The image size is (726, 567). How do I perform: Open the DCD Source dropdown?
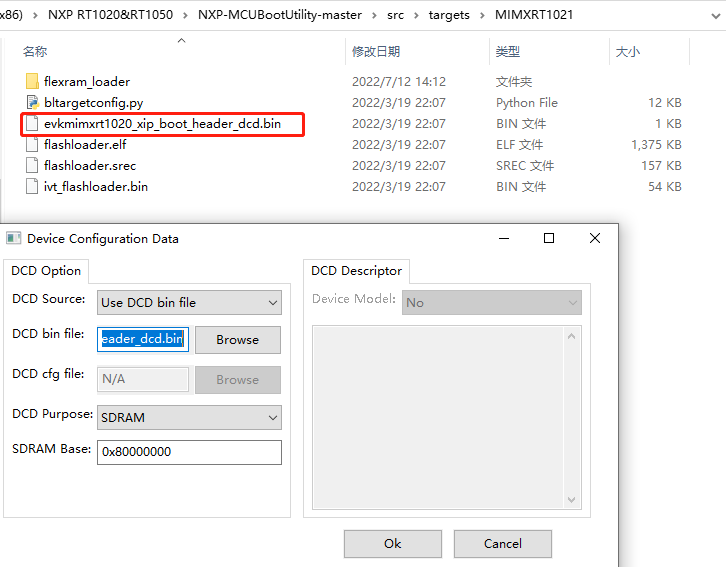point(189,302)
